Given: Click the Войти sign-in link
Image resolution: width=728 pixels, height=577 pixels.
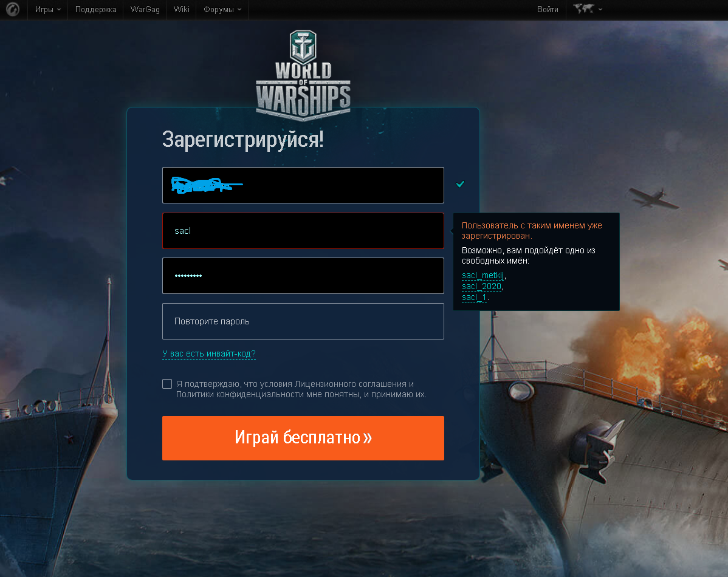Looking at the screenshot, I should pos(548,9).
